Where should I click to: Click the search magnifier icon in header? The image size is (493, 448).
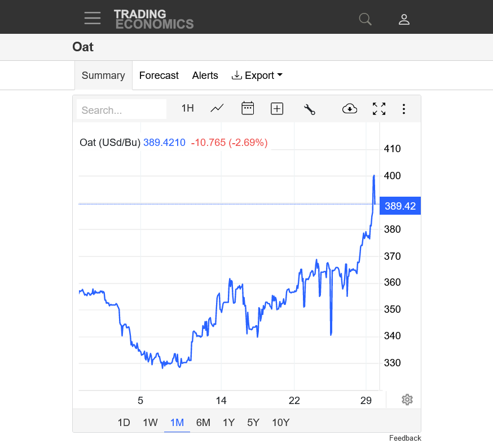point(366,19)
